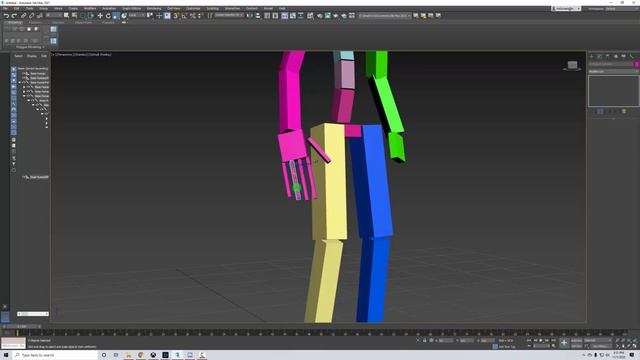Open the Selected key filter dropdown
This screenshot has width=640, height=360.
(x=597, y=340)
